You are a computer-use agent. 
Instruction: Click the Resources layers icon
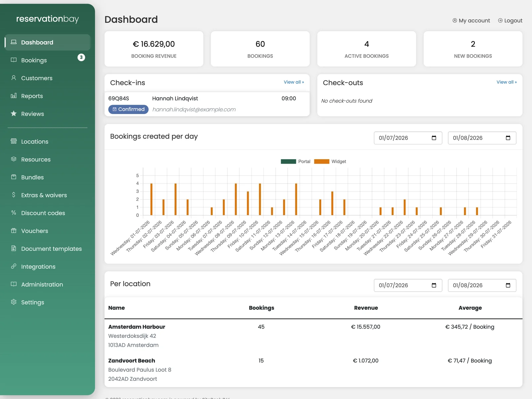coord(14,159)
